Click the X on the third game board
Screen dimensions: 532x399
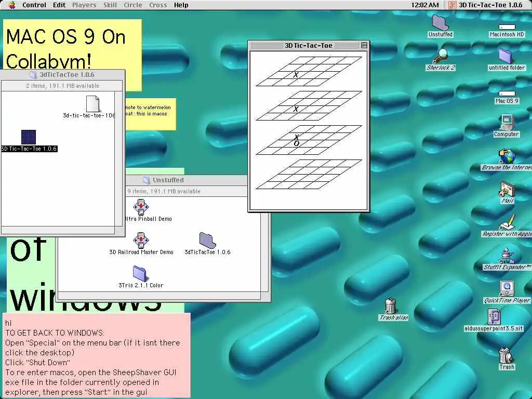[x=297, y=137]
